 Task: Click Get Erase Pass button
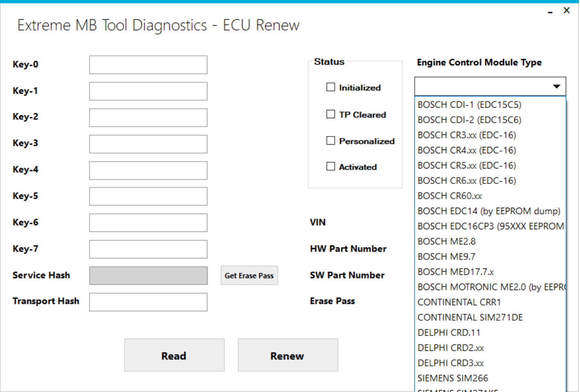click(x=249, y=276)
